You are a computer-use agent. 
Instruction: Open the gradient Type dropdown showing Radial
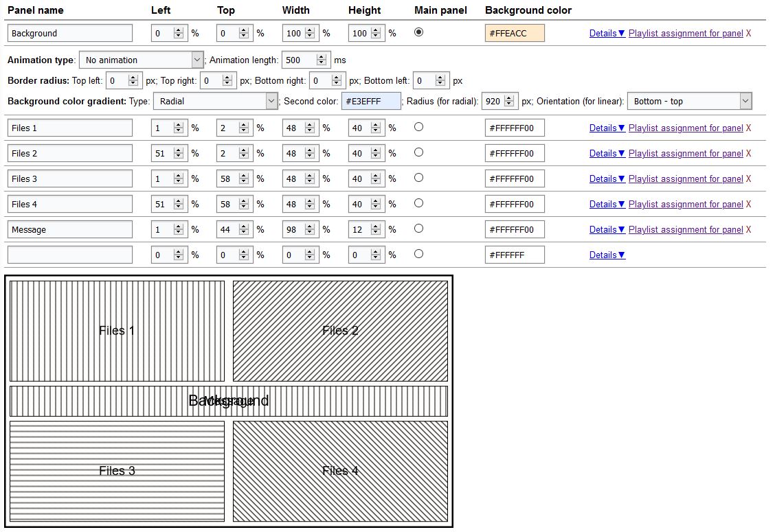[x=215, y=101]
